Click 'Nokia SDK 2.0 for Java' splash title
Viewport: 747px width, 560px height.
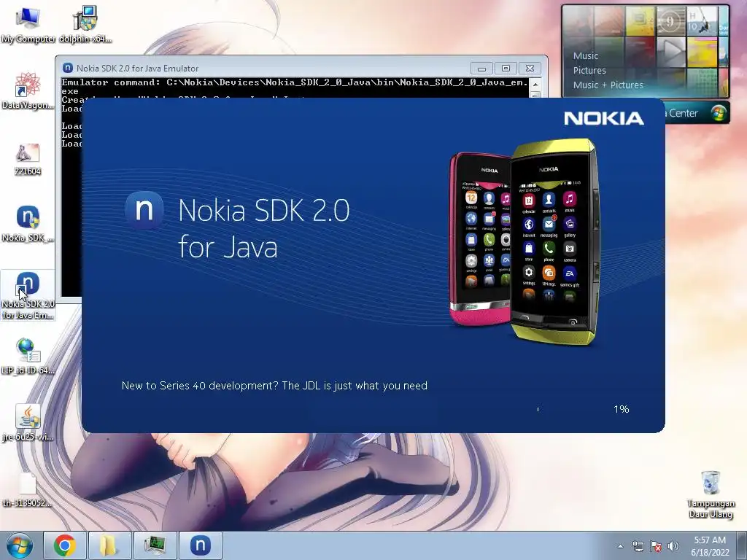point(264,228)
